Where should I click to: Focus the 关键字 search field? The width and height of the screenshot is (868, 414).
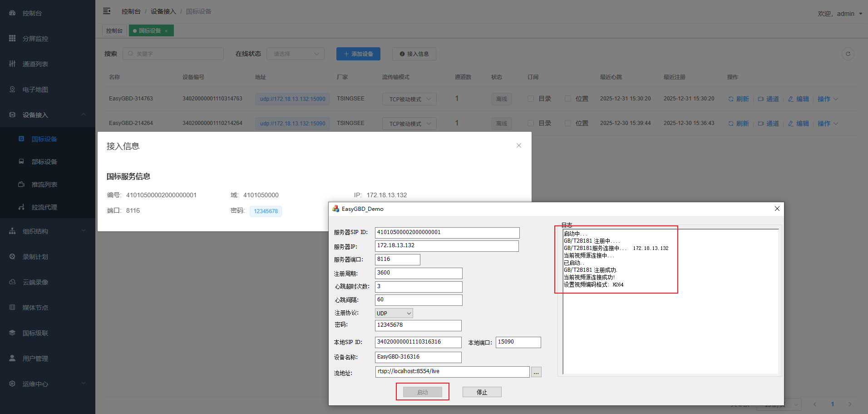point(173,54)
